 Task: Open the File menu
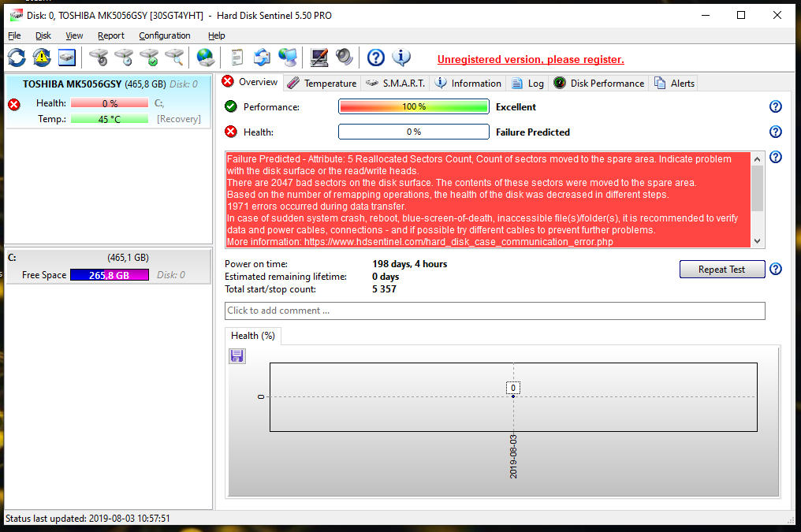pos(14,35)
